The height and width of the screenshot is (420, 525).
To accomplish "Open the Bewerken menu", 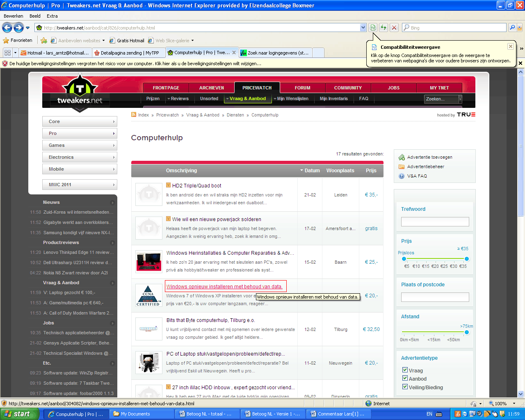I will (x=14, y=16).
